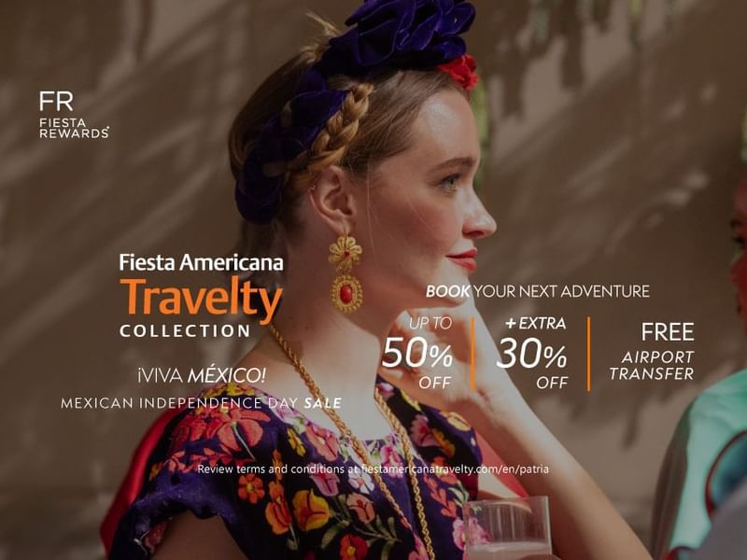The height and width of the screenshot is (560, 747).
Task: Click BOOK YOUR NEXT ADVENTURE headline
Action: pyautogui.click(x=538, y=291)
